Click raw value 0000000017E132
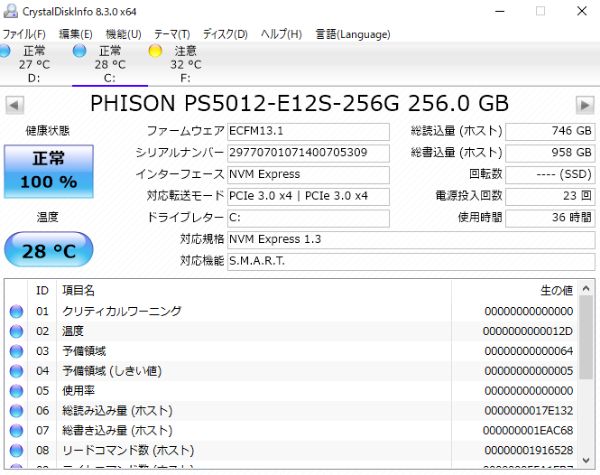The width and height of the screenshot is (600, 475). (x=528, y=411)
